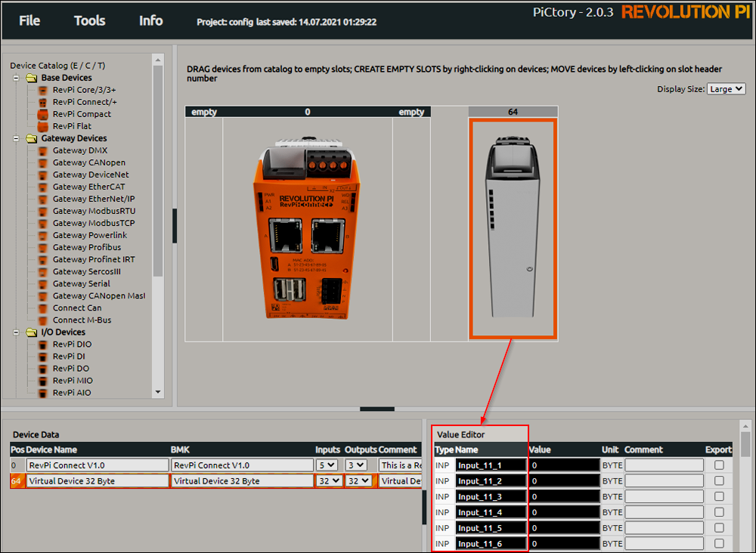Enable Export for Input_11_4
756x553 pixels.
click(719, 512)
